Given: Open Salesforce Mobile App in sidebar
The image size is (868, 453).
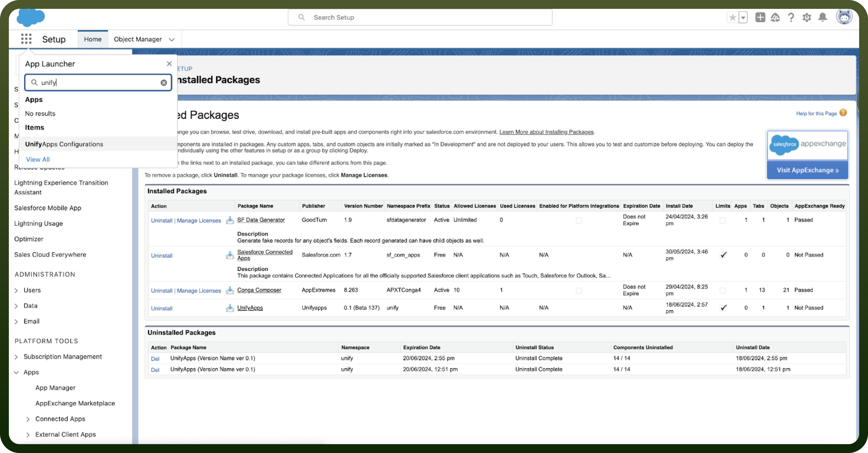Looking at the screenshot, I should click(x=48, y=208).
